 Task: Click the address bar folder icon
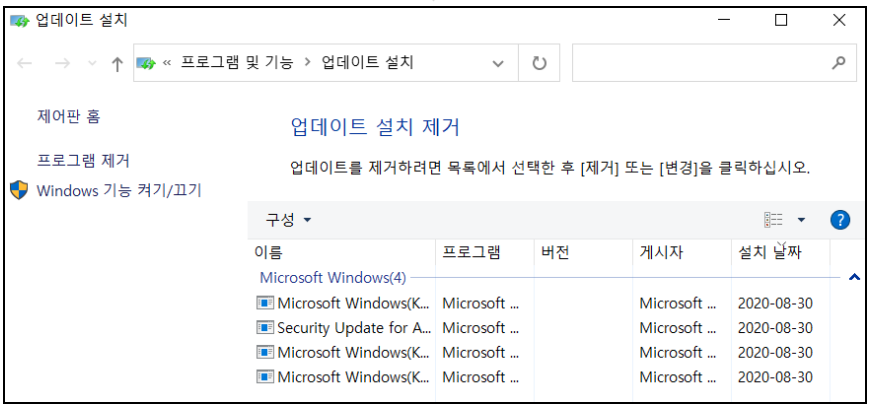146,63
